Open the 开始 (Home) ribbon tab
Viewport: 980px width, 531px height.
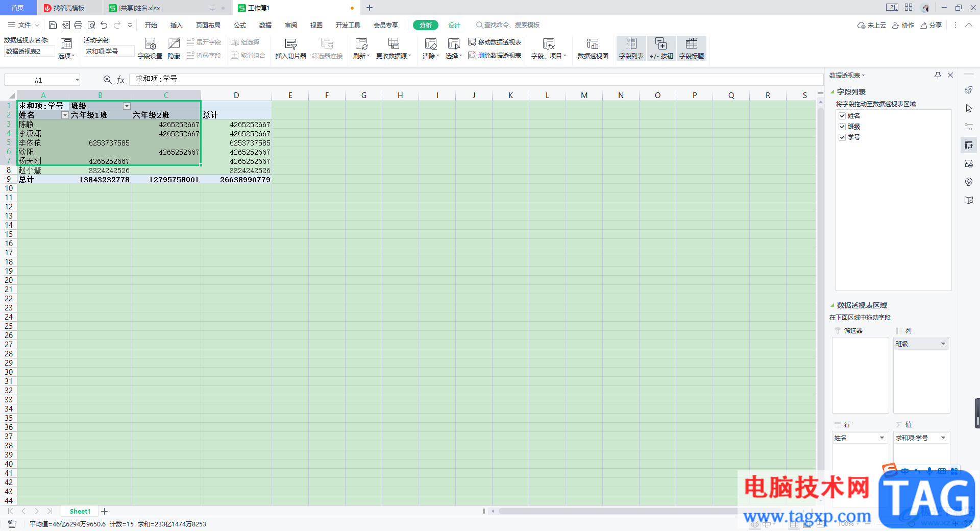click(151, 25)
